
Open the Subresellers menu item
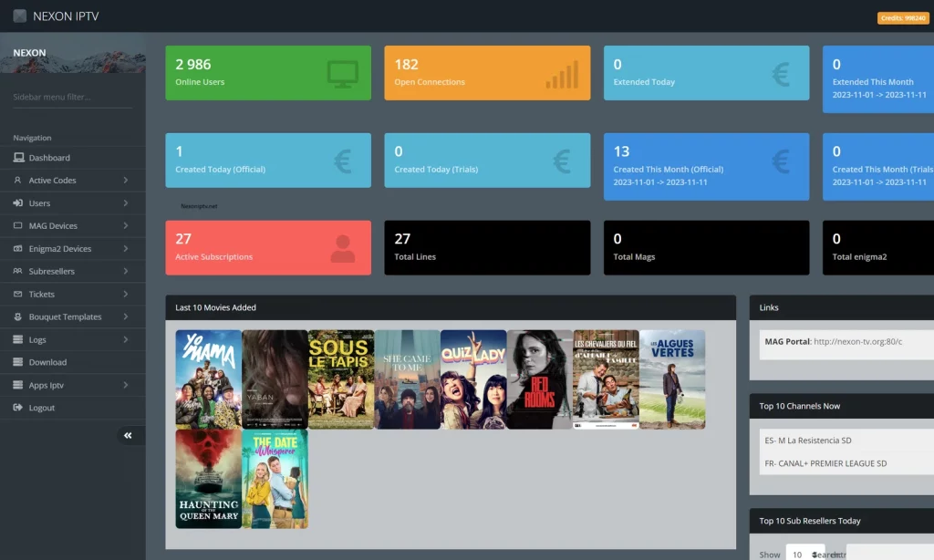click(51, 272)
